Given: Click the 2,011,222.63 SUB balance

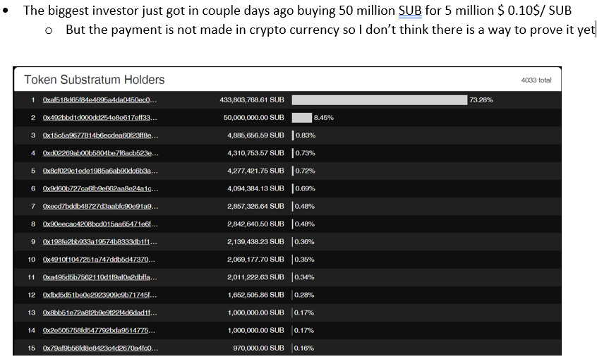Looking at the screenshot, I should (x=255, y=277).
